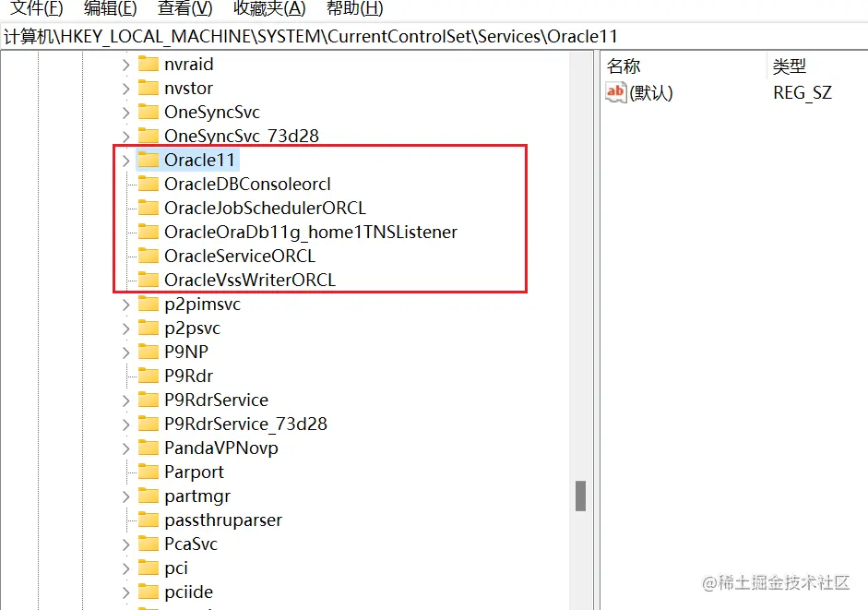Click the OracleJobSchedulerORCL folder icon

click(148, 208)
